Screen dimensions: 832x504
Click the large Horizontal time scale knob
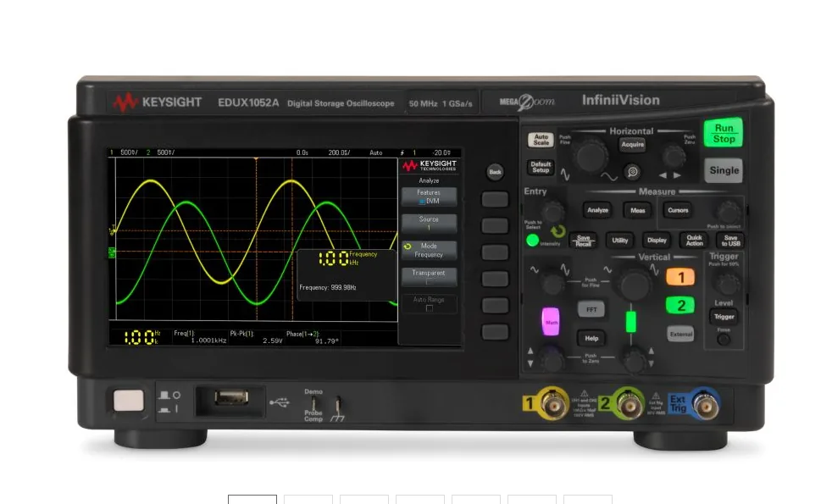(591, 156)
